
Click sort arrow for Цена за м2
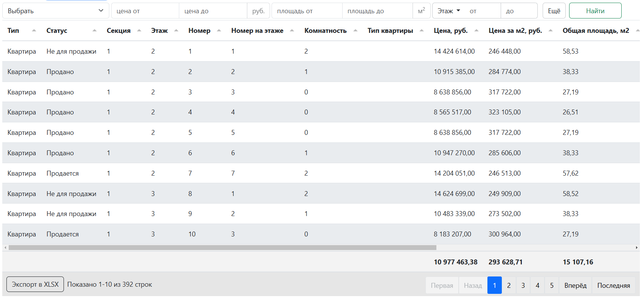pos(551,31)
